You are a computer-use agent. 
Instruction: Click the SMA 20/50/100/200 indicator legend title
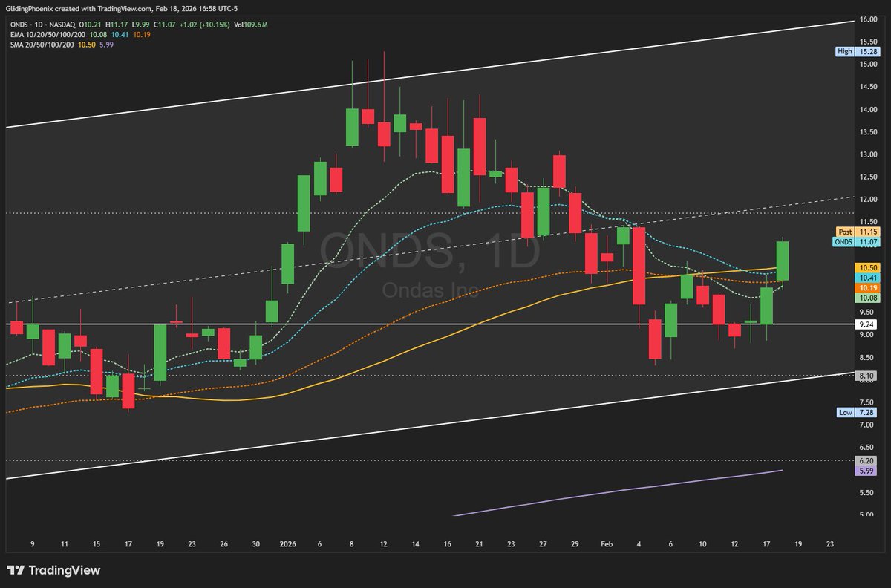tap(43, 45)
